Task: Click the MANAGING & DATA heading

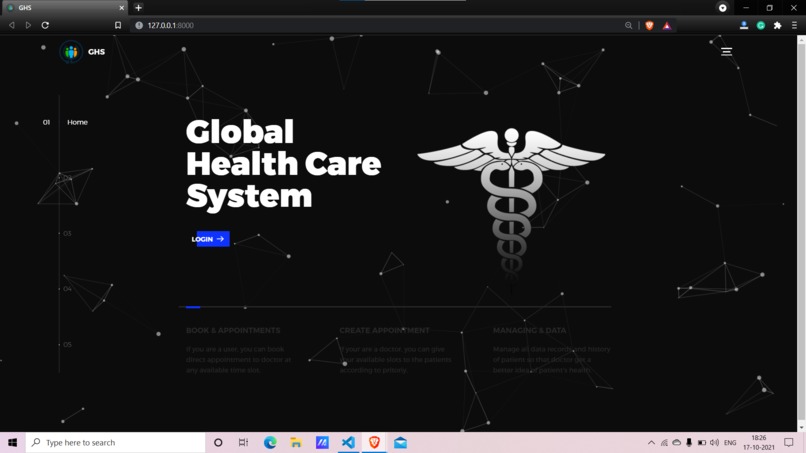Action: (529, 331)
